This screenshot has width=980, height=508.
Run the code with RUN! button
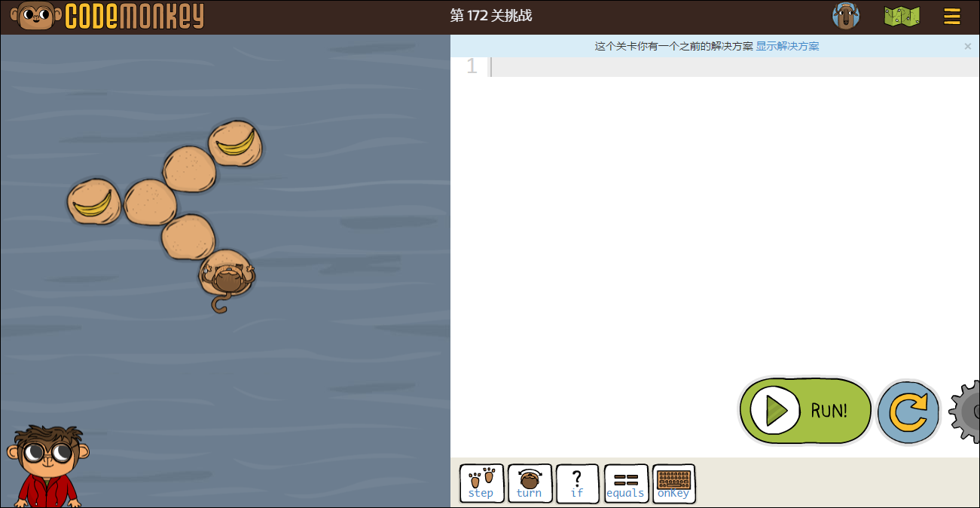click(805, 411)
